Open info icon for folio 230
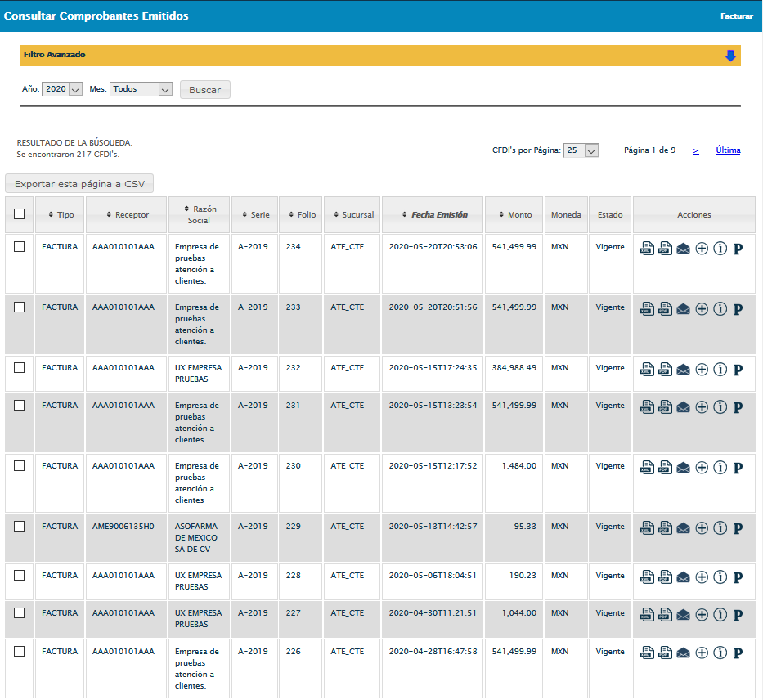763x700 pixels. (x=720, y=468)
